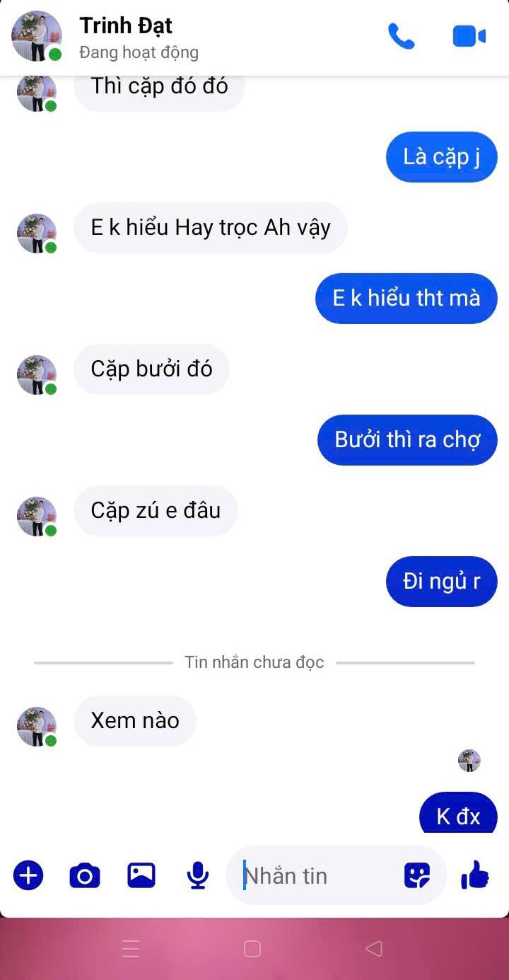Start a voice call with Trinh Đạt

coord(401,36)
